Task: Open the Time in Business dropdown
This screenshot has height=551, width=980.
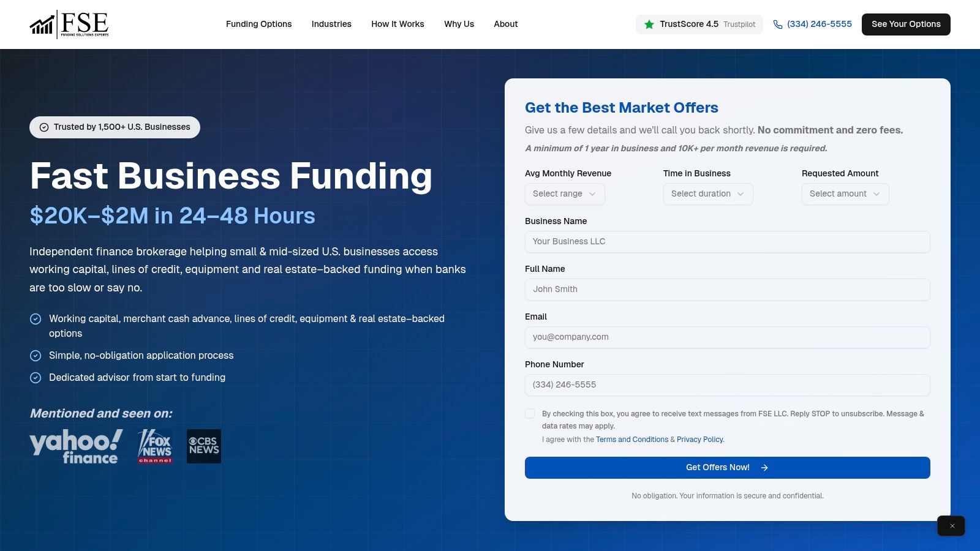Action: click(707, 194)
